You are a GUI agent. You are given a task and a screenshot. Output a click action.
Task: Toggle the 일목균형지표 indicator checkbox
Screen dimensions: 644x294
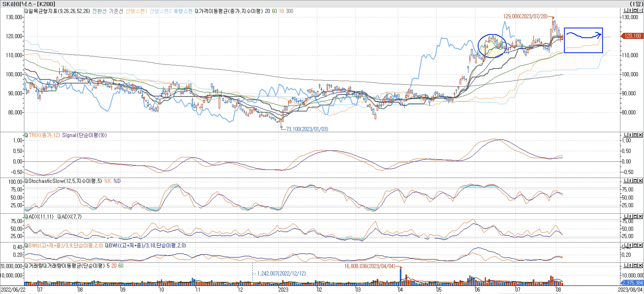26,11
